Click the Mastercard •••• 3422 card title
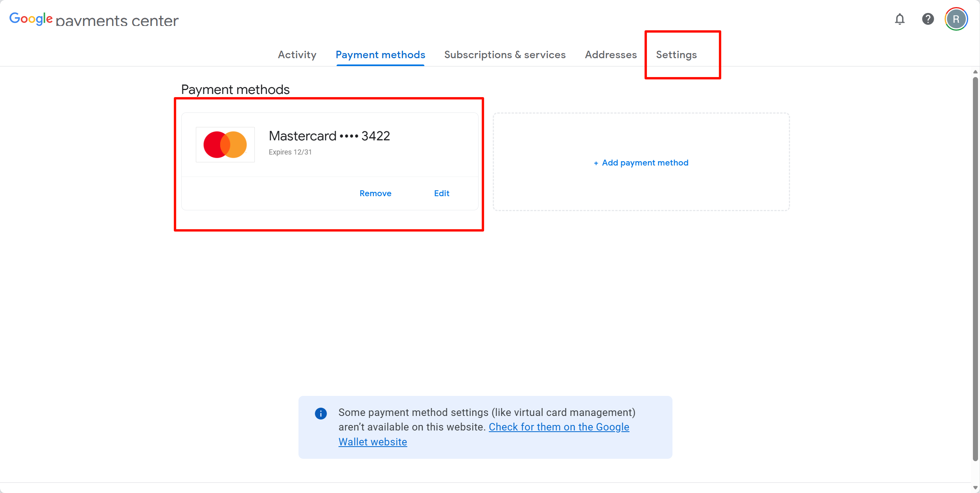Viewport: 980px width, 493px height. coord(329,136)
